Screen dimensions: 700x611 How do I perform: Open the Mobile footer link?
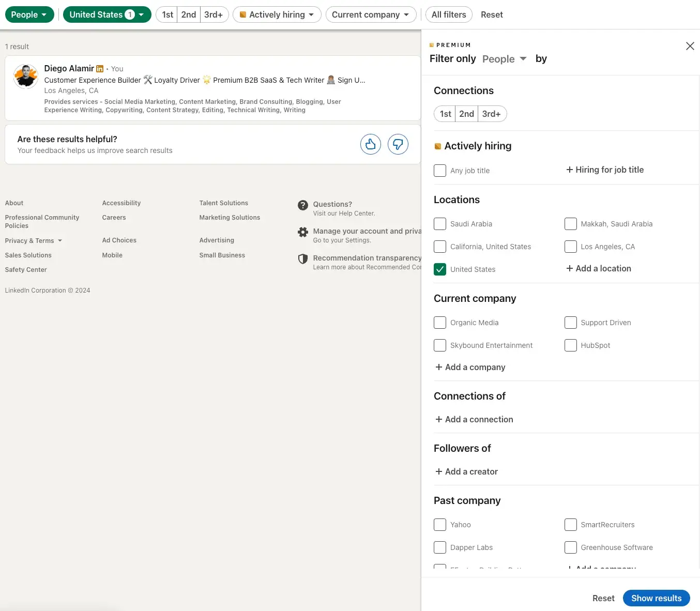112,255
